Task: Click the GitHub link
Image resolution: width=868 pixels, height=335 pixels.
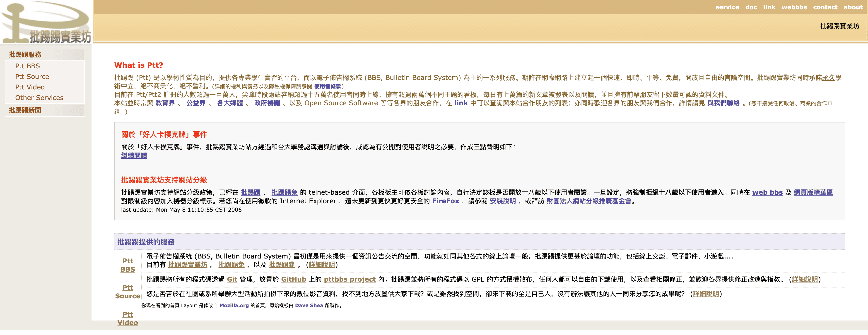Action: [x=294, y=279]
